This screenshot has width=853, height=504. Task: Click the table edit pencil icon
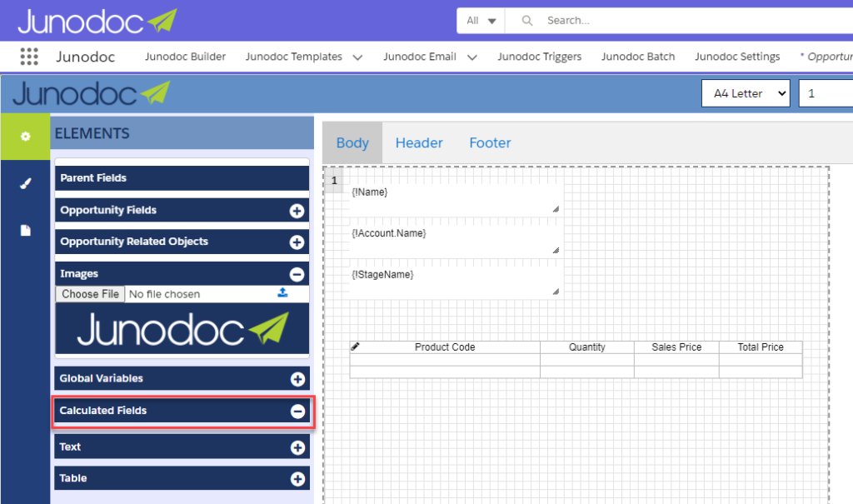355,347
